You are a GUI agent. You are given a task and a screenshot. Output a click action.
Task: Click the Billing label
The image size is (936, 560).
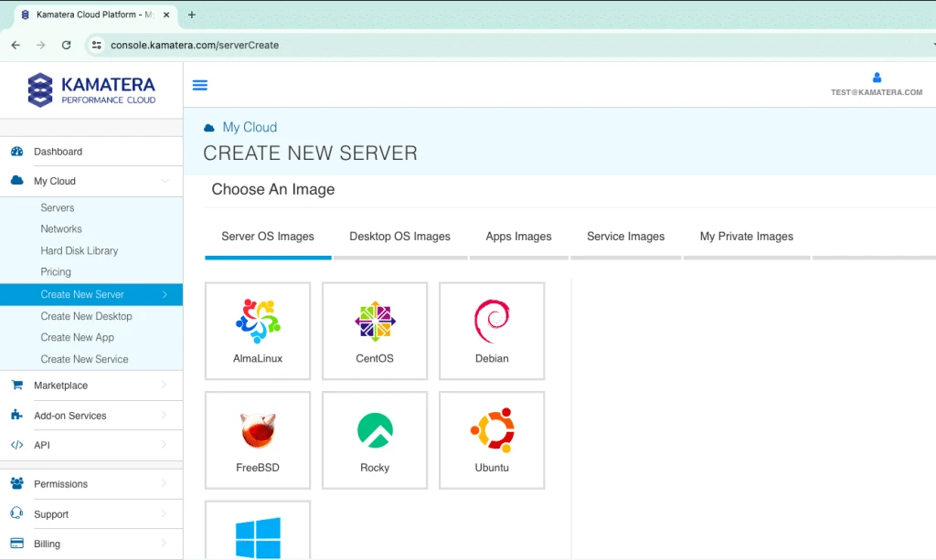click(x=48, y=544)
